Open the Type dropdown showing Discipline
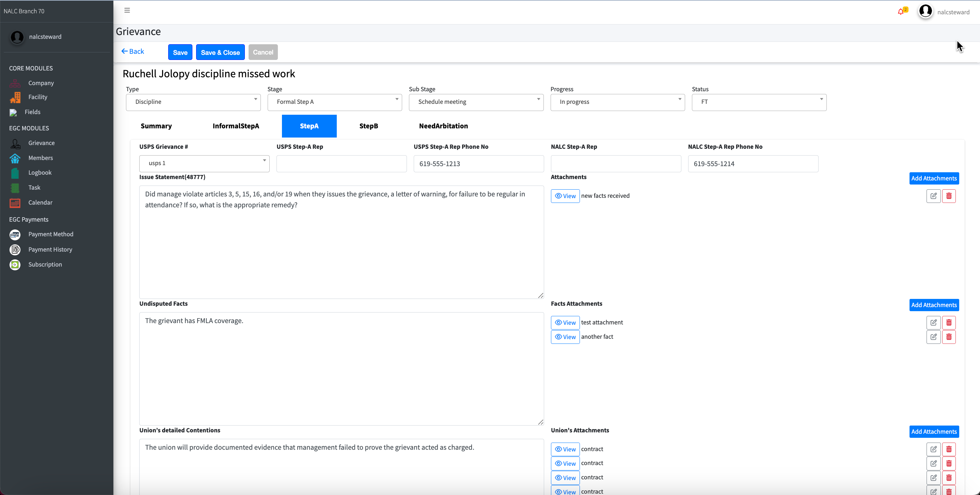Viewport: 980px width, 495px height. tap(193, 102)
